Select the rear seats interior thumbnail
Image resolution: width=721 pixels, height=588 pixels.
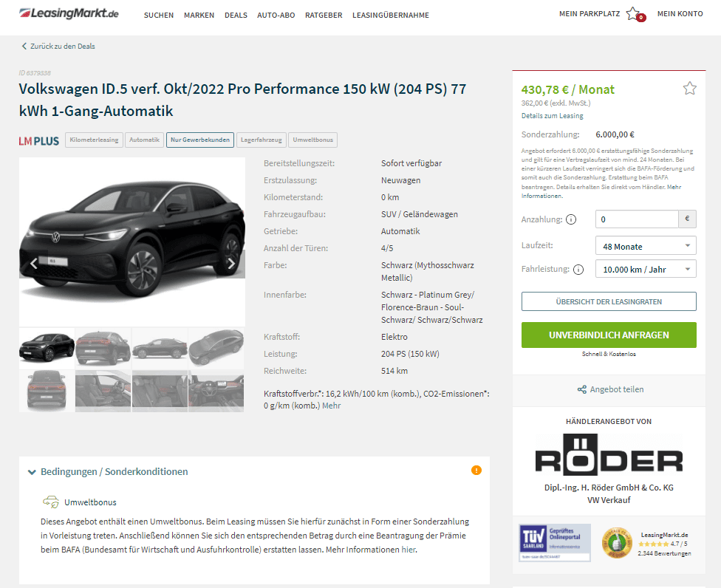click(x=160, y=391)
